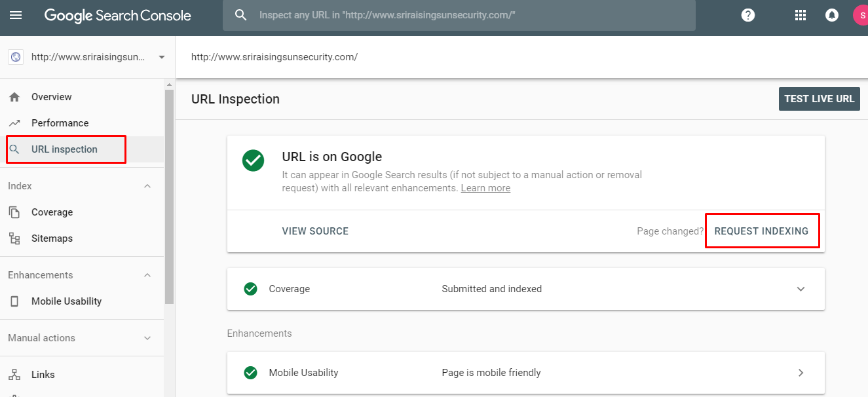Check the notifications bell
868x397 pixels.
click(x=831, y=14)
